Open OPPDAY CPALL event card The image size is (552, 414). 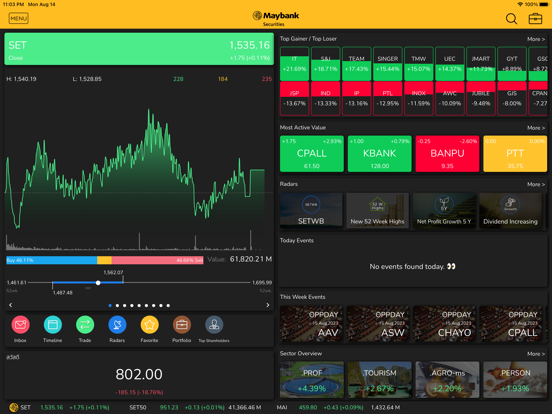tap(510, 324)
